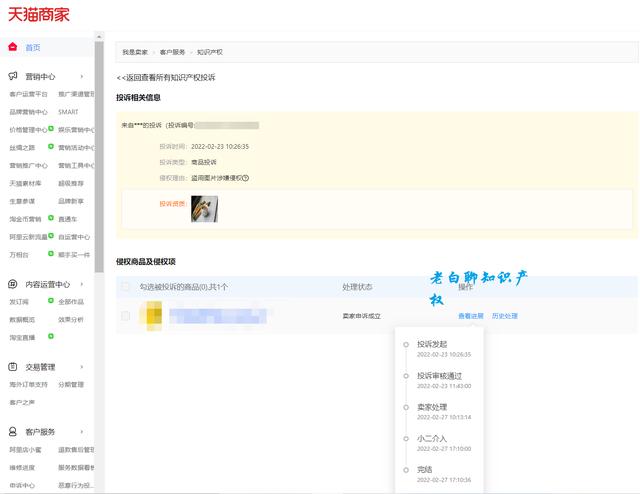Click the 首页 home icon
Image resolution: width=640 pixels, height=494 pixels.
click(12, 47)
